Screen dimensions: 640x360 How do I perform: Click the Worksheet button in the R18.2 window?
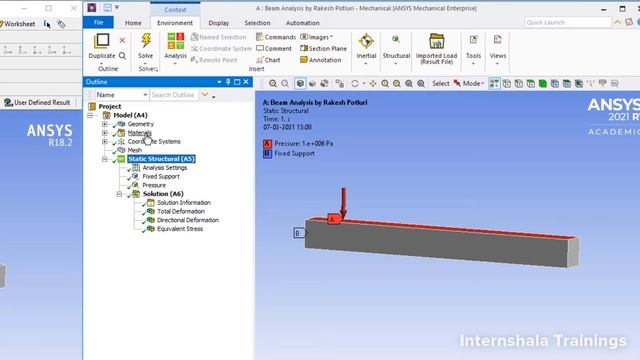click(x=18, y=24)
